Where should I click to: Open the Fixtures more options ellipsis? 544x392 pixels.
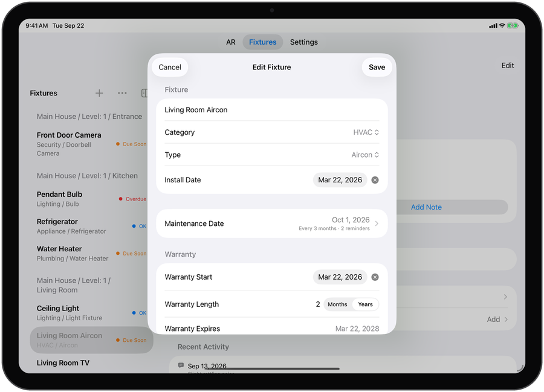click(x=122, y=93)
